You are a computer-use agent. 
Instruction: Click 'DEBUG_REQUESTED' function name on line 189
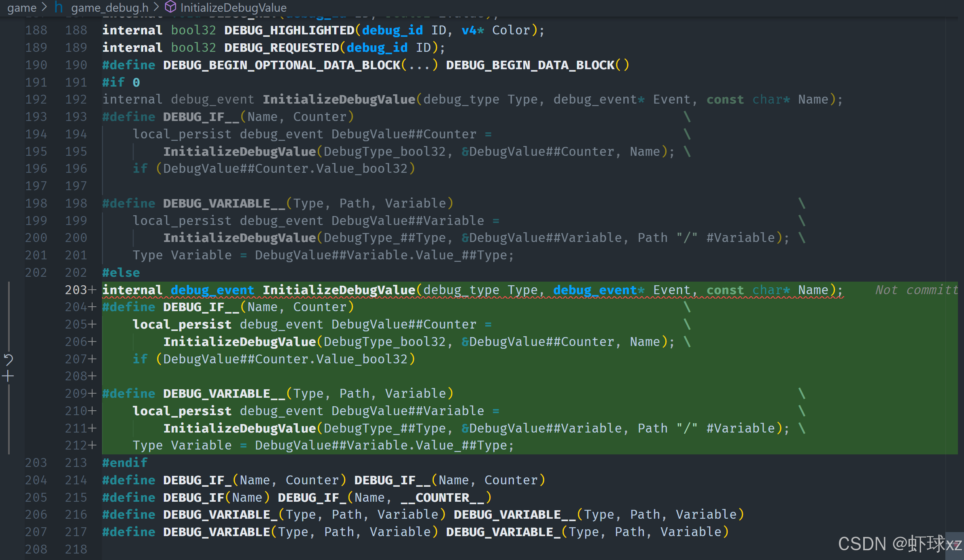pyautogui.click(x=281, y=48)
